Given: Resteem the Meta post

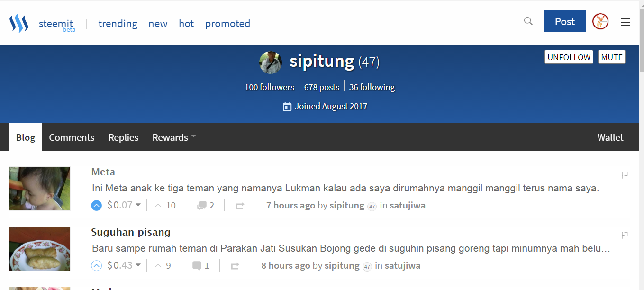Looking at the screenshot, I should point(240,206).
